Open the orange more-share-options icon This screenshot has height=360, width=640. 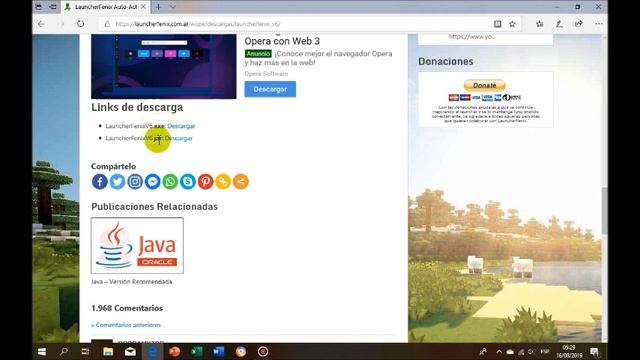241,182
